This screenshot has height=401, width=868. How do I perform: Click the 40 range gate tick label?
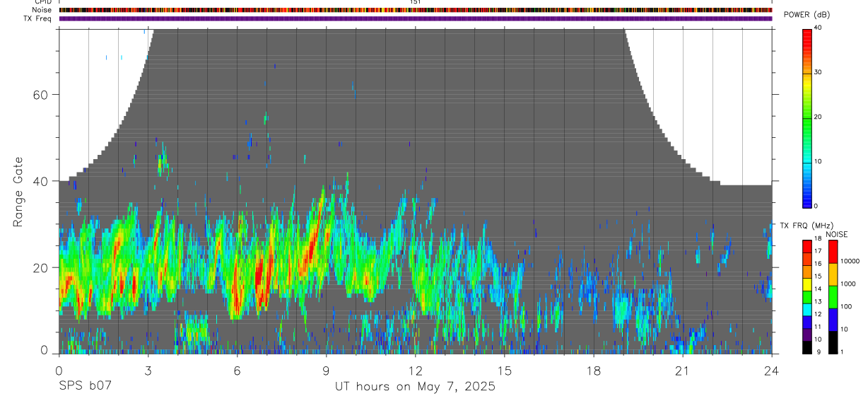click(39, 181)
